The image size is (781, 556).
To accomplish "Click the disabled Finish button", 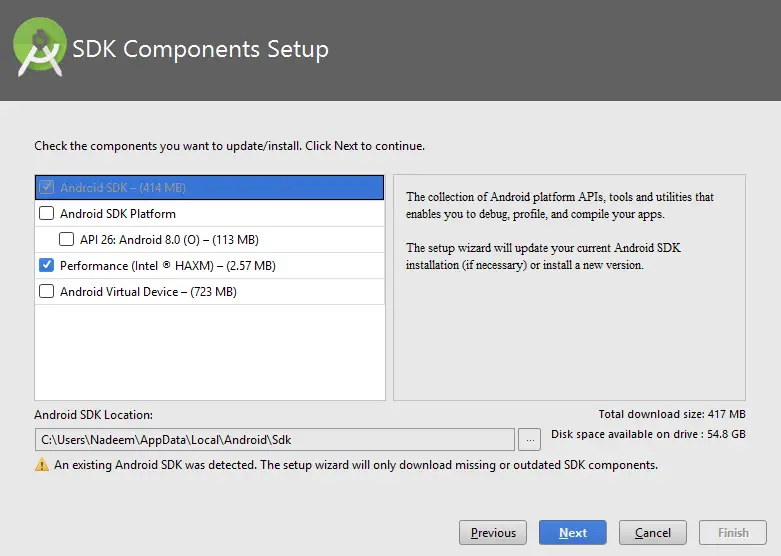I will coord(733,533).
